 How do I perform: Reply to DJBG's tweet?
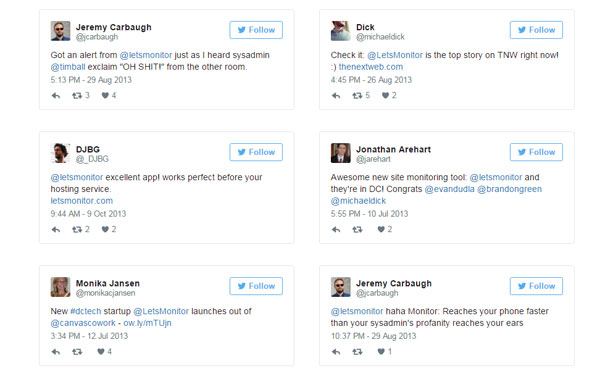[x=56, y=229]
